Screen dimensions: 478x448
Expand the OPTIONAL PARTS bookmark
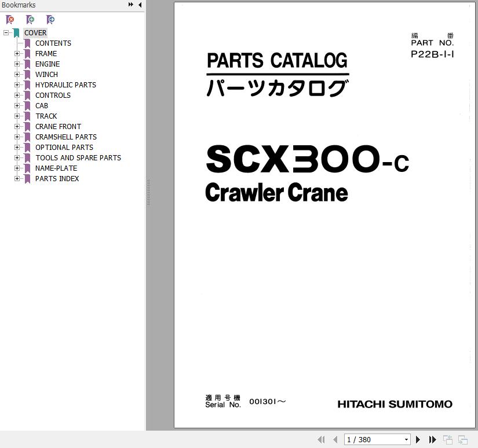pos(17,148)
